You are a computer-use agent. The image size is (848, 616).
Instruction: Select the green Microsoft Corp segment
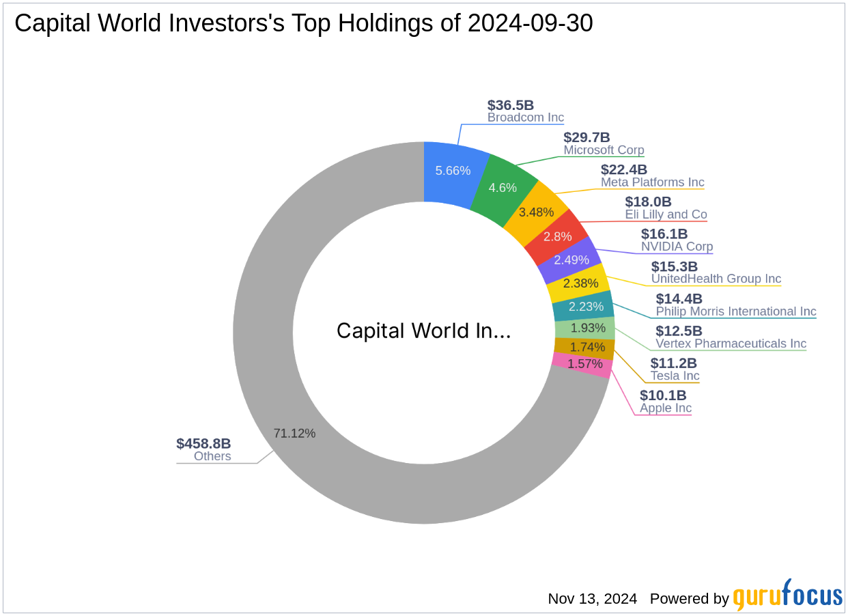[x=503, y=187]
